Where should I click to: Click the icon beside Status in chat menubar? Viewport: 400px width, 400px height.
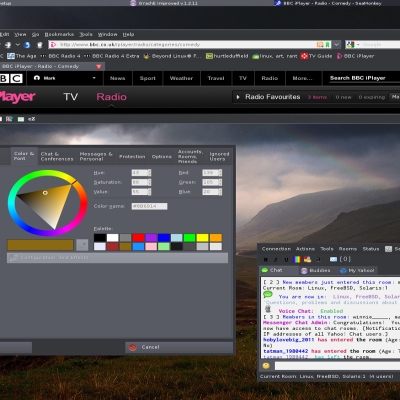pos(388,249)
